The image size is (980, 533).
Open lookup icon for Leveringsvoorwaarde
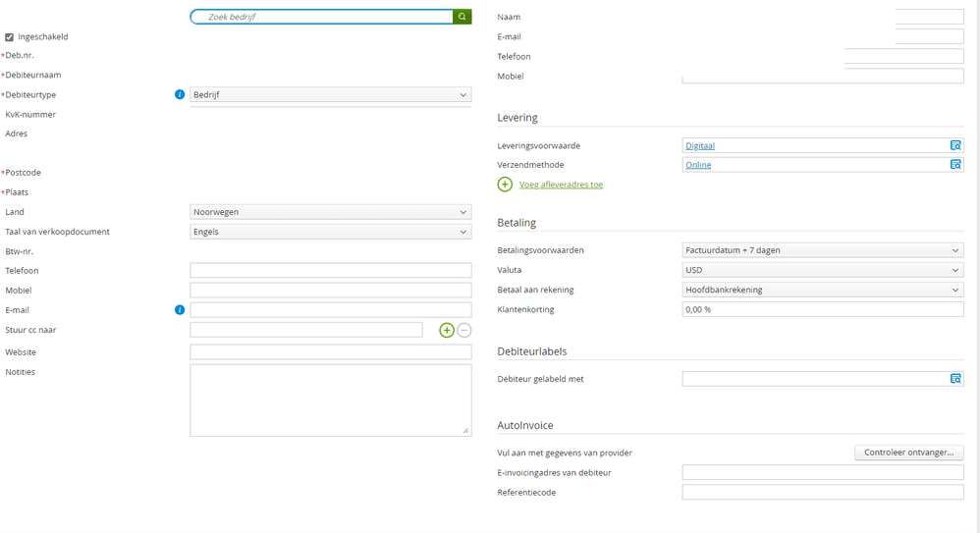pyautogui.click(x=955, y=145)
